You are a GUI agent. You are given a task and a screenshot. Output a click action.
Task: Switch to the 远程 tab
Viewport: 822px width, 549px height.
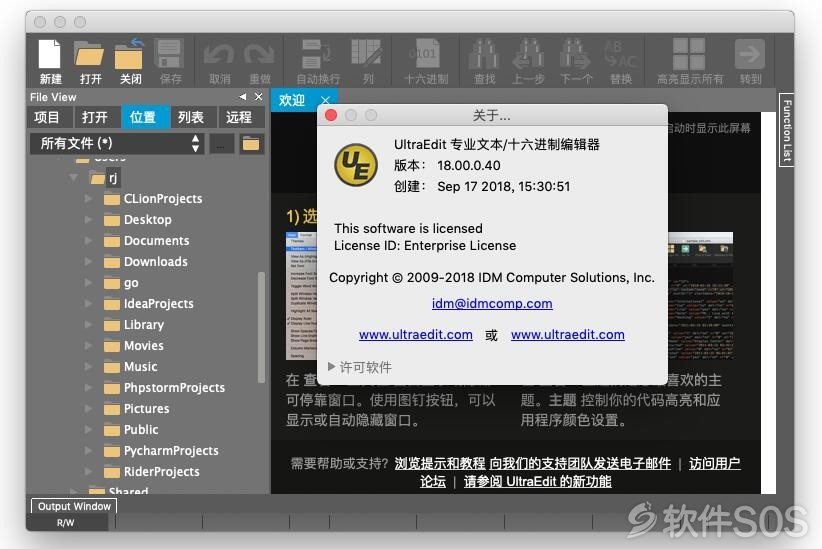240,117
